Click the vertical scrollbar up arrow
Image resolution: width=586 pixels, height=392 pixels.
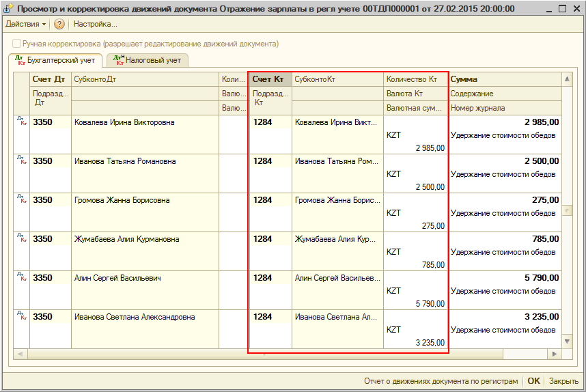tap(566, 80)
